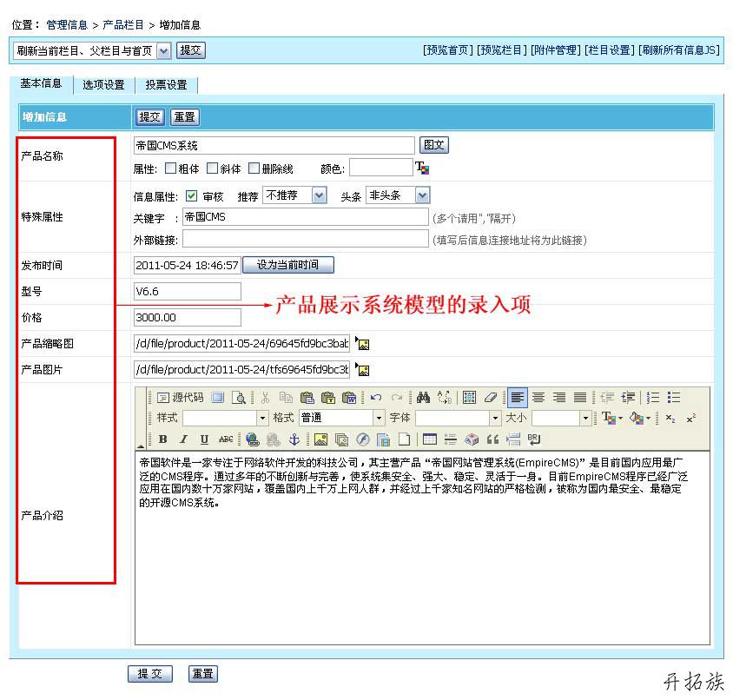Click the Copy icon in editor toolbar
733x700 pixels.
(286, 398)
